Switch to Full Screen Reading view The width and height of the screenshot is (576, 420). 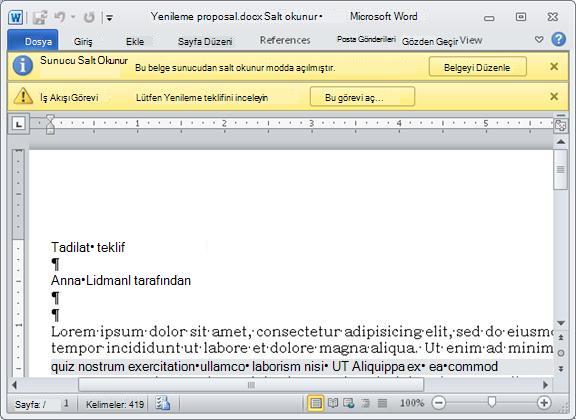333,403
